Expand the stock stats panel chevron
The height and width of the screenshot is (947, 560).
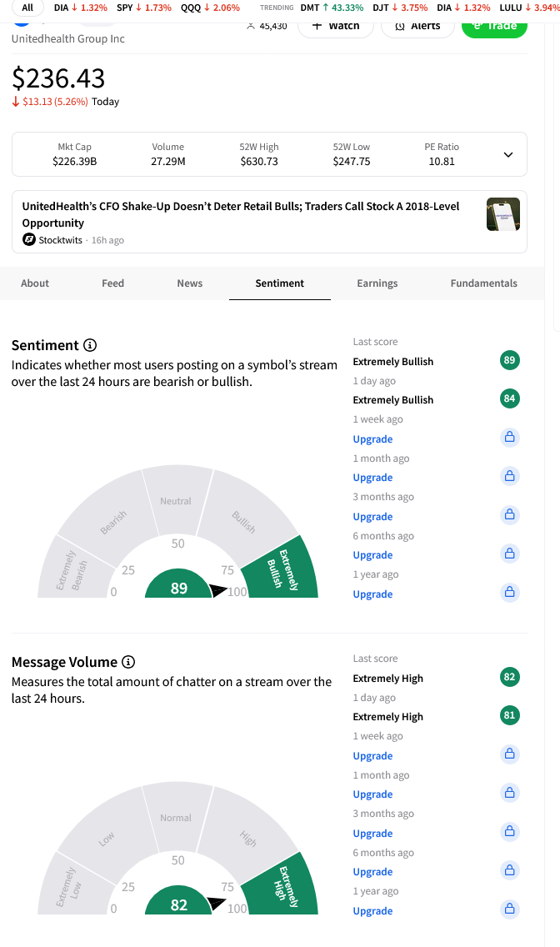coord(508,154)
